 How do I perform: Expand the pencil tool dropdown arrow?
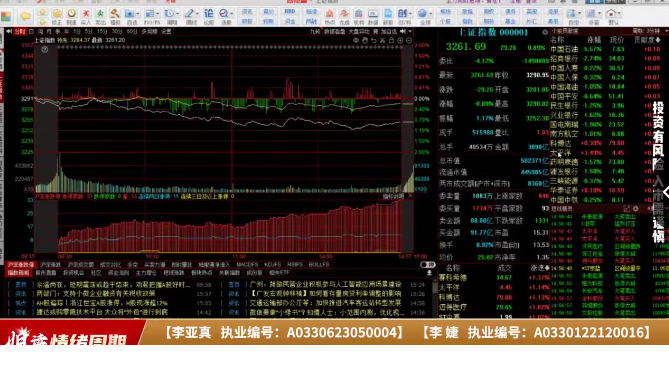click(197, 14)
